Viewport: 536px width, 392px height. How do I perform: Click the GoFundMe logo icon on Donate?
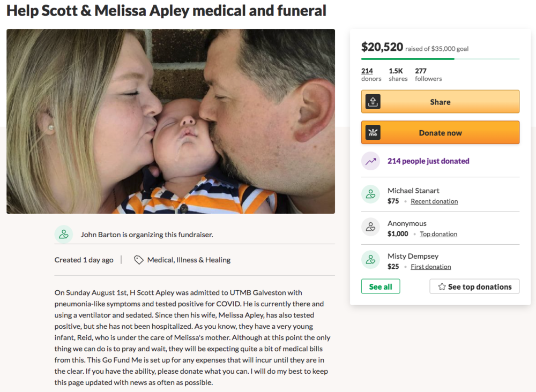pos(373,133)
